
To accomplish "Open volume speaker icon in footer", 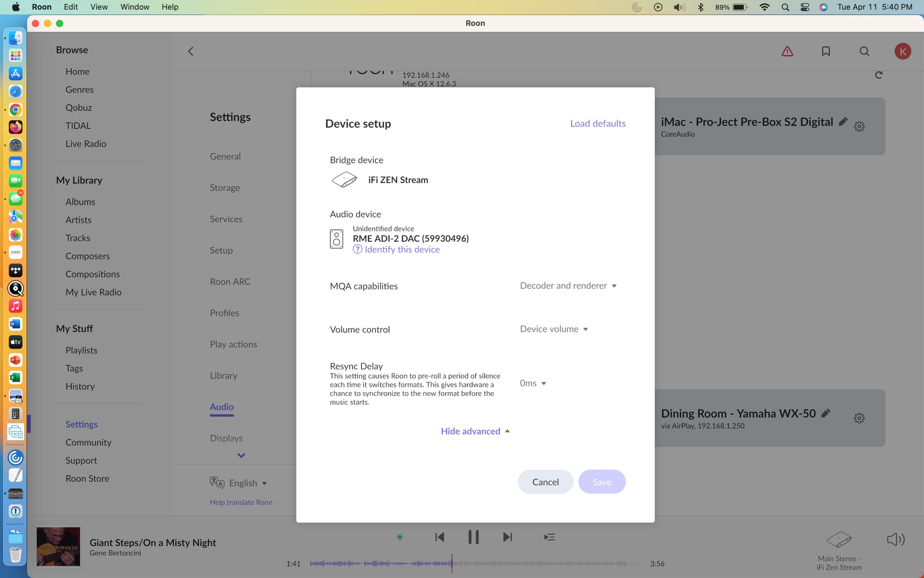I will 896,539.
